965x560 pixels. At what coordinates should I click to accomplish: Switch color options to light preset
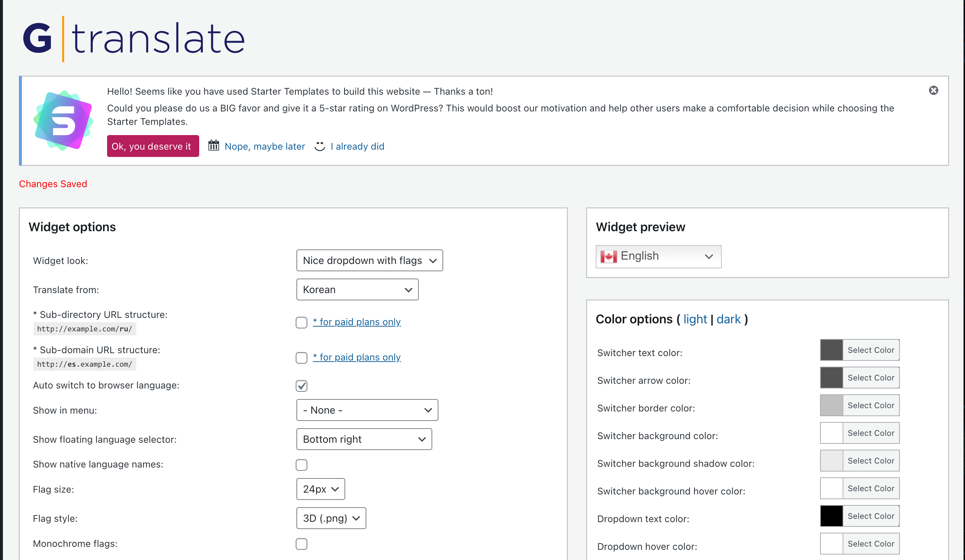coord(695,319)
